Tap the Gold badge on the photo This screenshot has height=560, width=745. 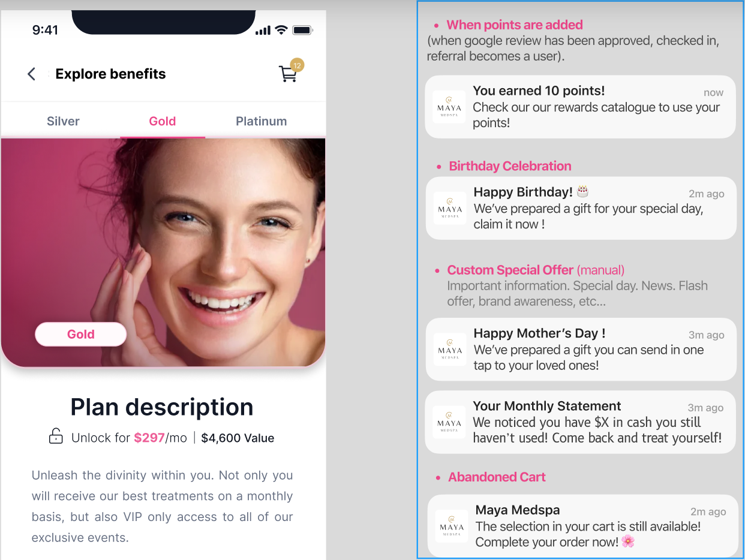(81, 335)
